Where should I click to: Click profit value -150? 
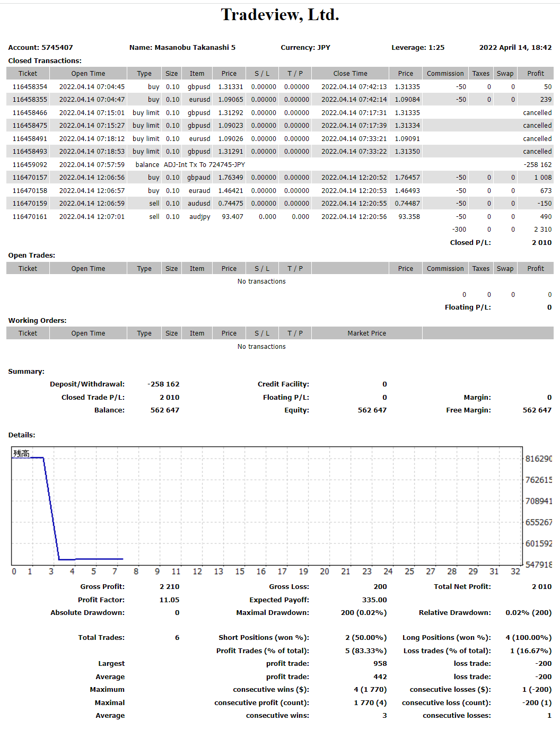point(545,204)
